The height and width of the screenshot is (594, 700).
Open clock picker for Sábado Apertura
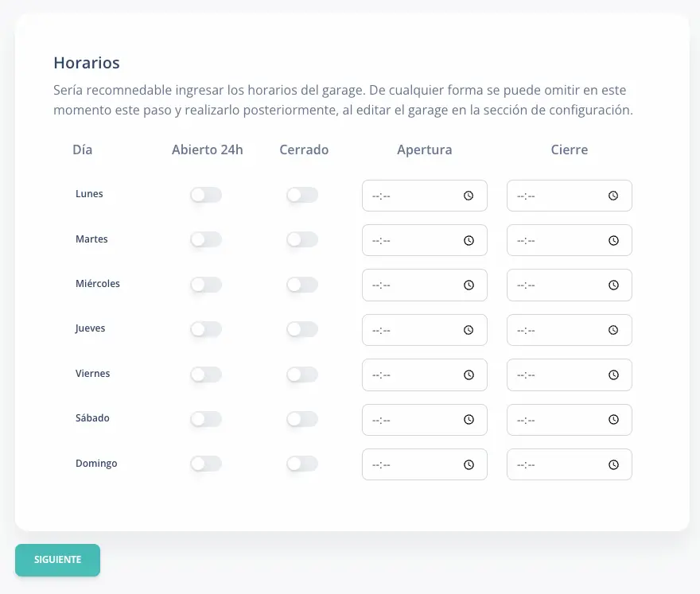pyautogui.click(x=469, y=420)
